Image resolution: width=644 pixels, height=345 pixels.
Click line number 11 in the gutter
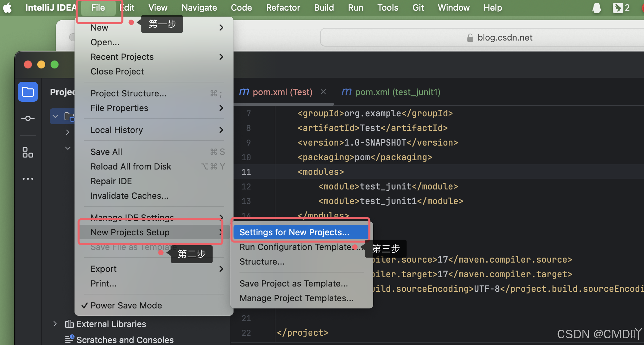[246, 172]
